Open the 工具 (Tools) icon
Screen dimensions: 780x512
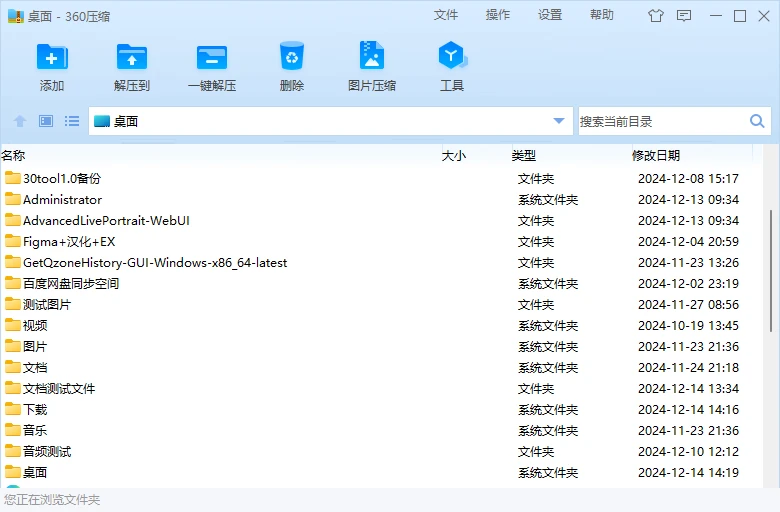click(452, 55)
